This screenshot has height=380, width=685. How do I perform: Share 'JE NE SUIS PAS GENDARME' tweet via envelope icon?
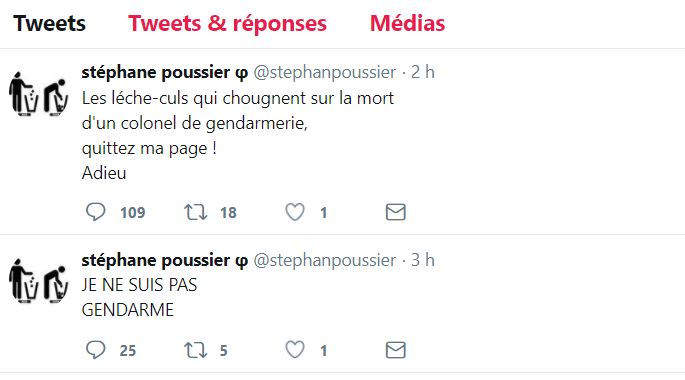coord(395,350)
